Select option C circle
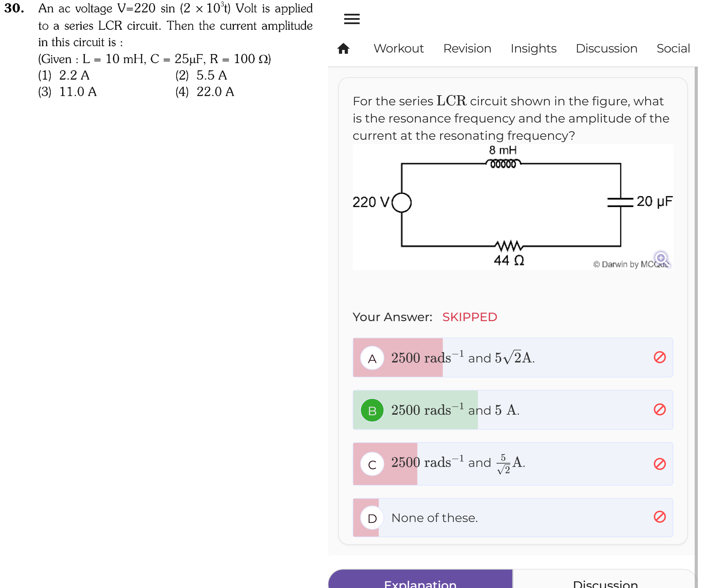The width and height of the screenshot is (705, 588). tap(372, 464)
